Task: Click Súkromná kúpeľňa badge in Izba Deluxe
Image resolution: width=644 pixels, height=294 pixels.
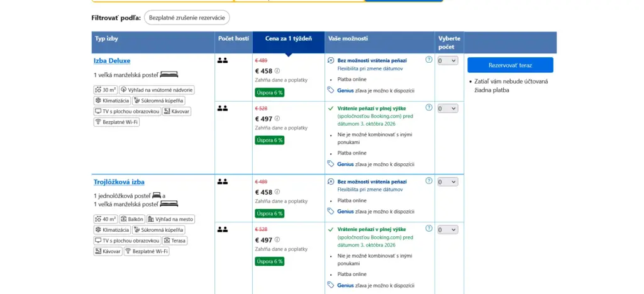Action: coord(158,101)
